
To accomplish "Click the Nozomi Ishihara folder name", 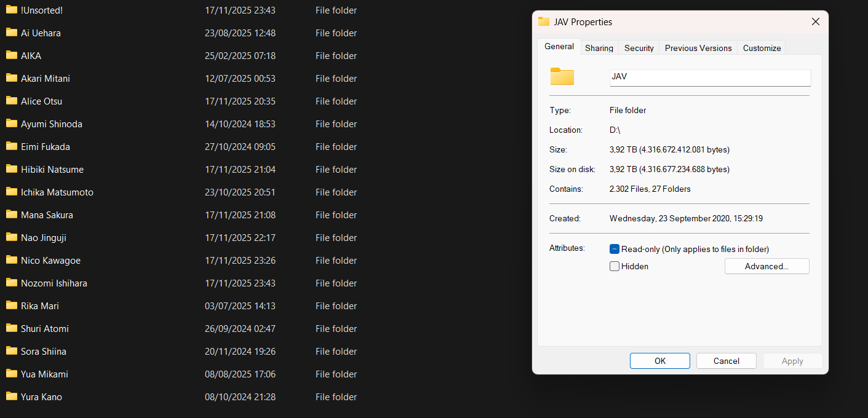I will tap(54, 283).
